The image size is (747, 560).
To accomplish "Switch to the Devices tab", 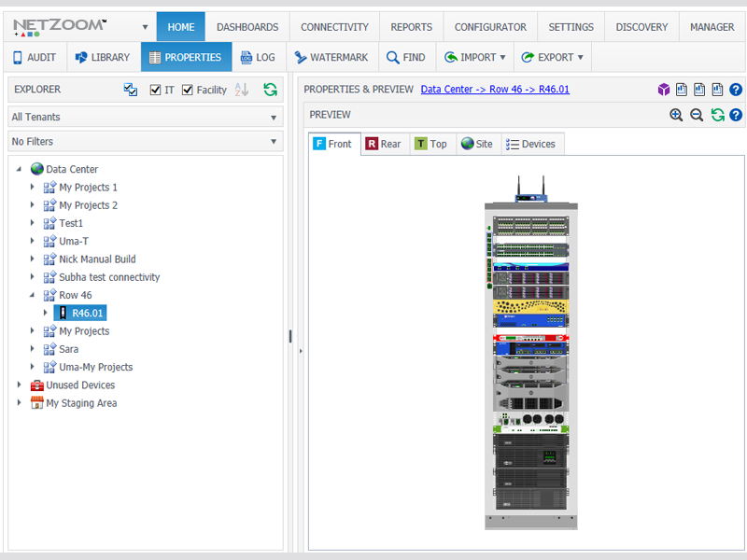I will pos(531,144).
